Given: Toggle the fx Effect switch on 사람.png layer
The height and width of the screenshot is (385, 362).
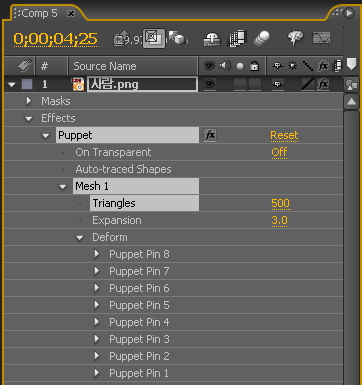Looking at the screenshot, I should pos(323,84).
